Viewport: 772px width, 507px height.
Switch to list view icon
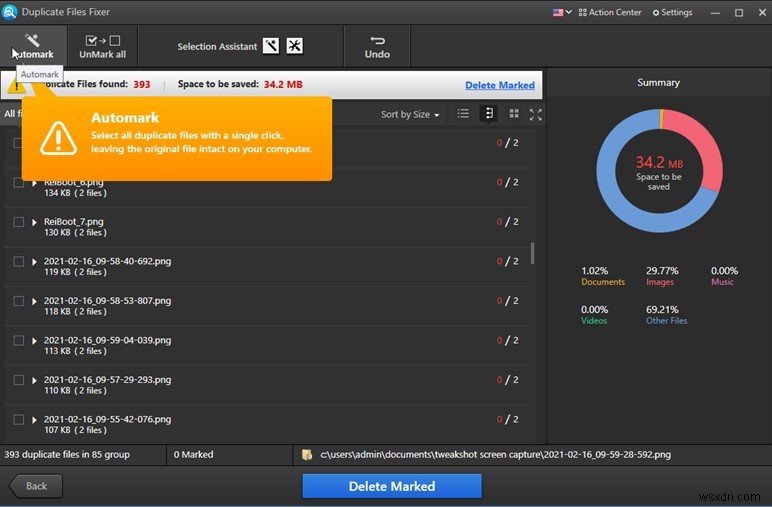click(x=463, y=114)
